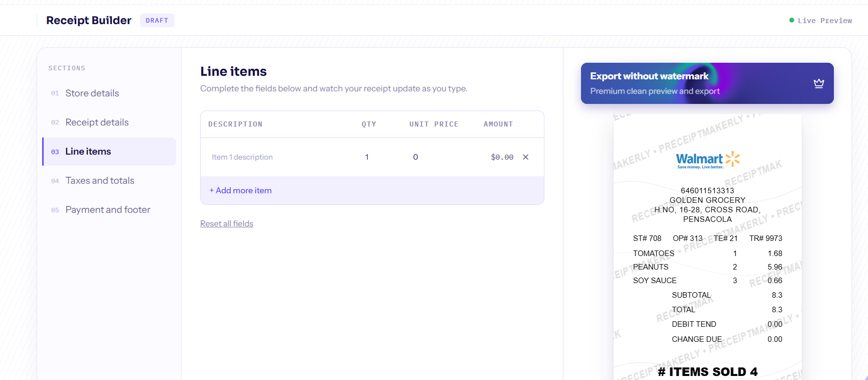Click the Walmart logo on receipt preview
868x380 pixels.
pos(707,160)
